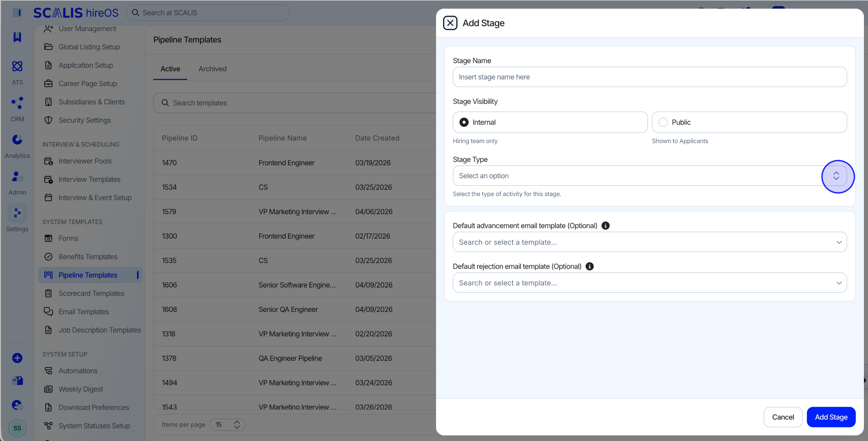Open the Analytics module icon
868x441 pixels.
tap(17, 140)
